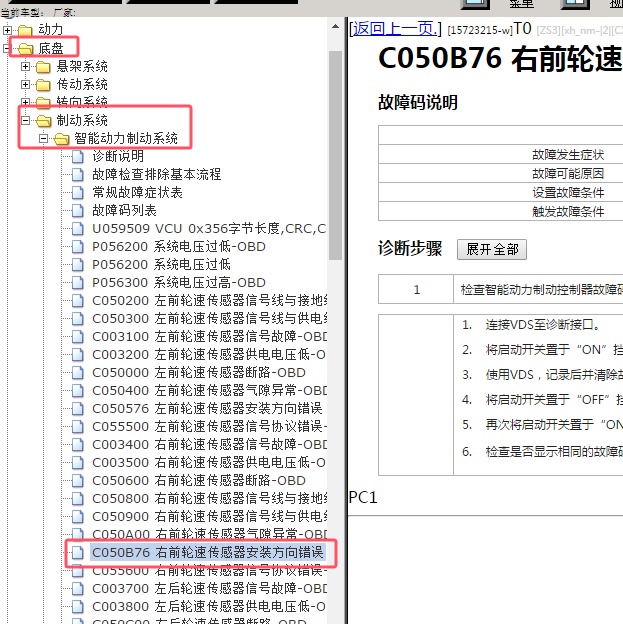
Task: Click the C050B76 document icon
Action: [x=78, y=552]
